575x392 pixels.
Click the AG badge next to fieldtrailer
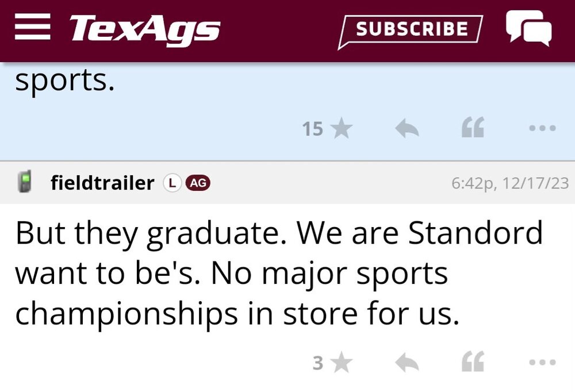pos(198,183)
